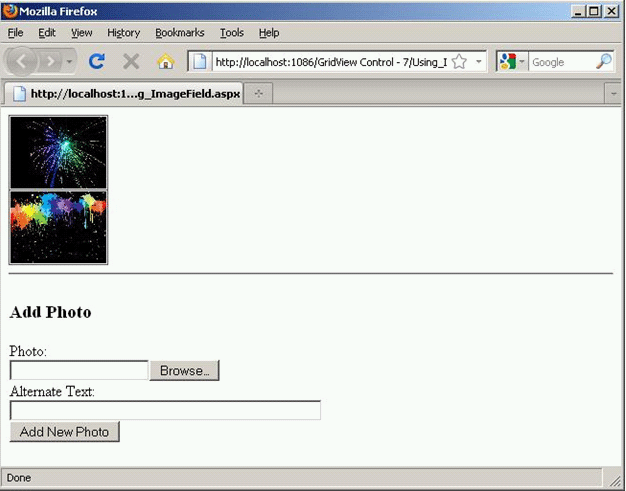Click the address bar URL text
Viewport: 626px width, 491px height.
pyautogui.click(x=331, y=62)
